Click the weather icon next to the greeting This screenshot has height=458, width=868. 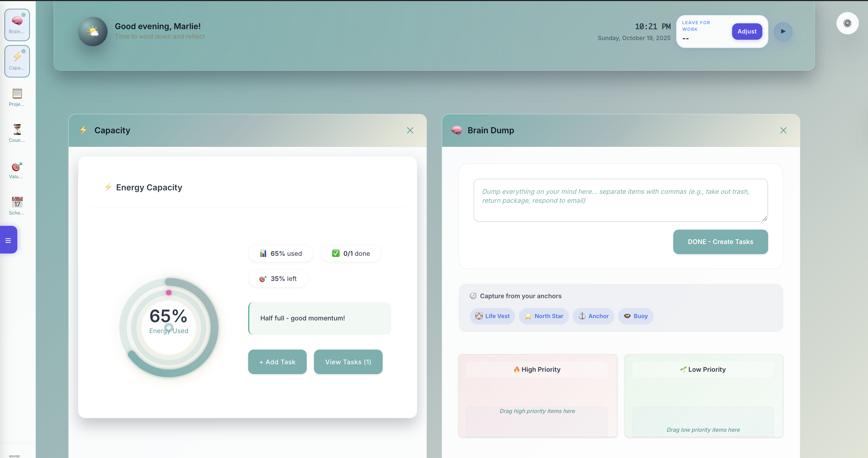tap(93, 32)
